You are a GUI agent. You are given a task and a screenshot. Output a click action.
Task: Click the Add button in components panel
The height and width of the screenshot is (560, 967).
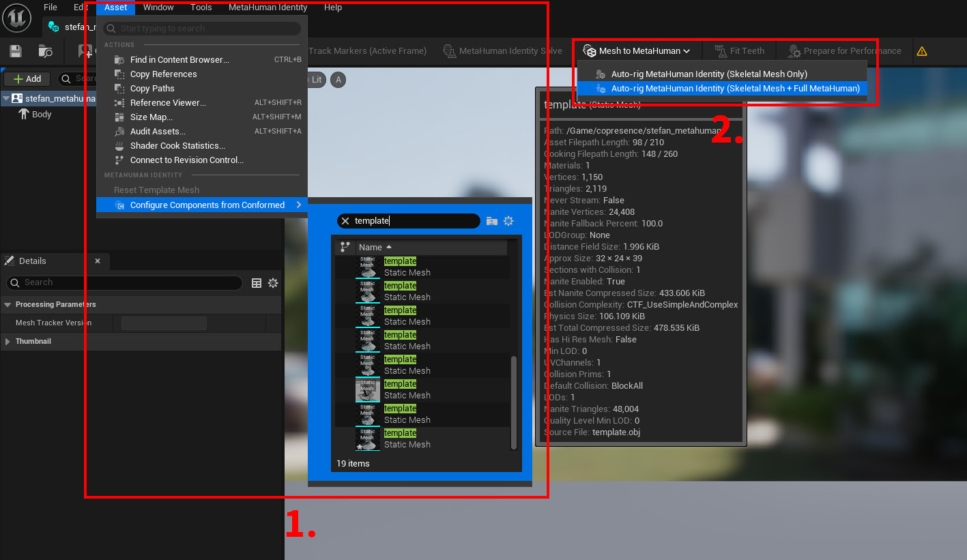pyautogui.click(x=27, y=79)
